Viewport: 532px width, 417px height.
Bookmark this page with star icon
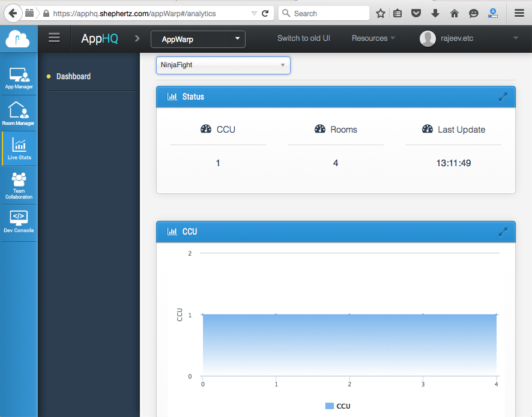380,13
